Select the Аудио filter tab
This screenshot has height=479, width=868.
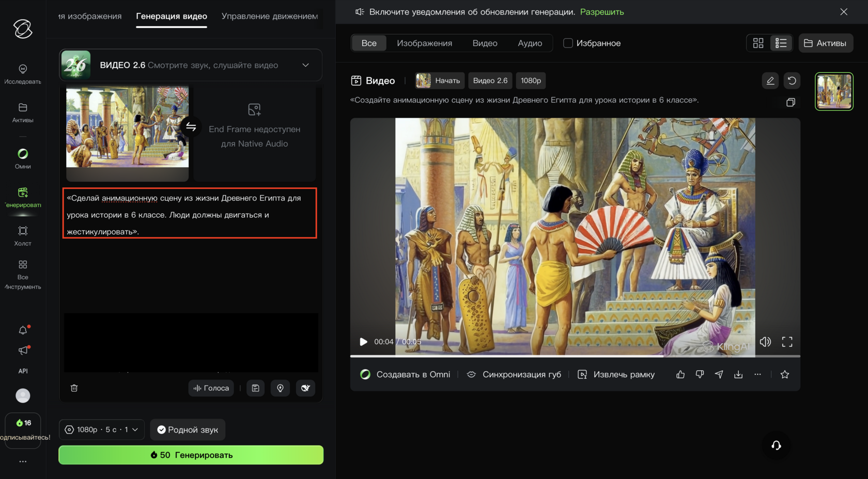pos(530,43)
